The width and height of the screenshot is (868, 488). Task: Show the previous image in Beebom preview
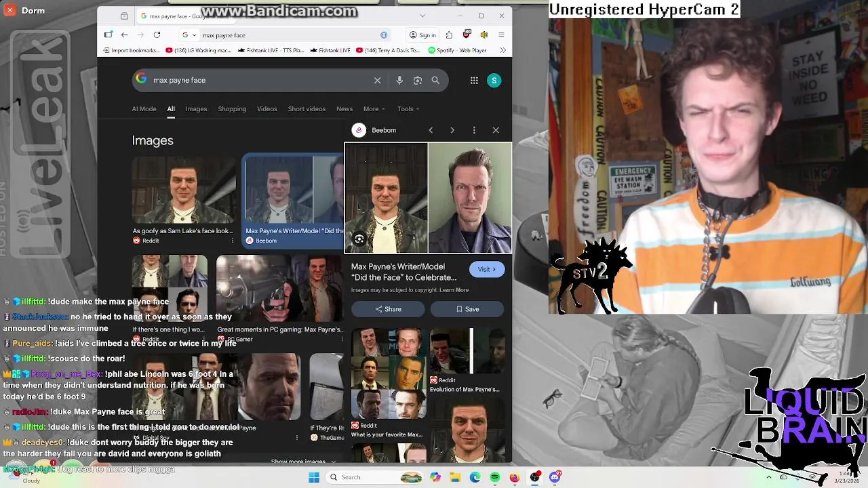(431, 130)
